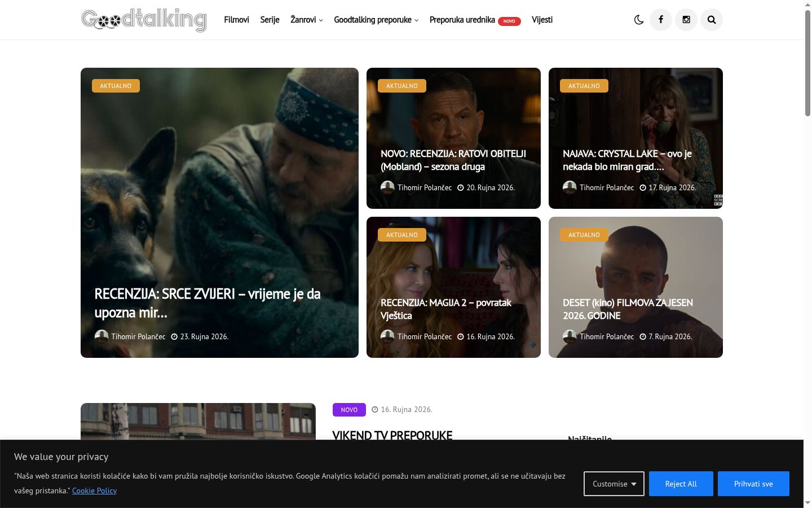
Task: Open the Instagram profile icon
Action: point(686,20)
